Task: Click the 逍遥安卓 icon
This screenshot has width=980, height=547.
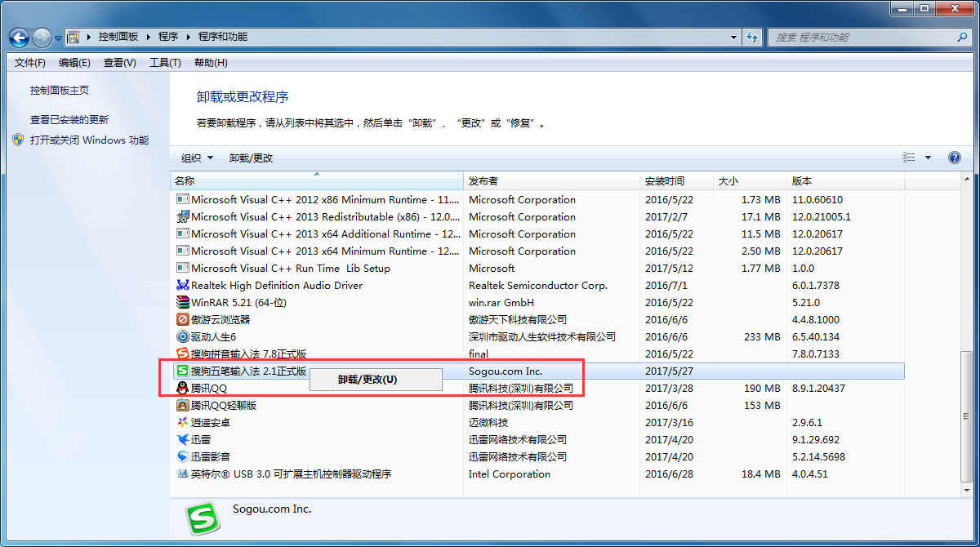Action: (x=183, y=422)
